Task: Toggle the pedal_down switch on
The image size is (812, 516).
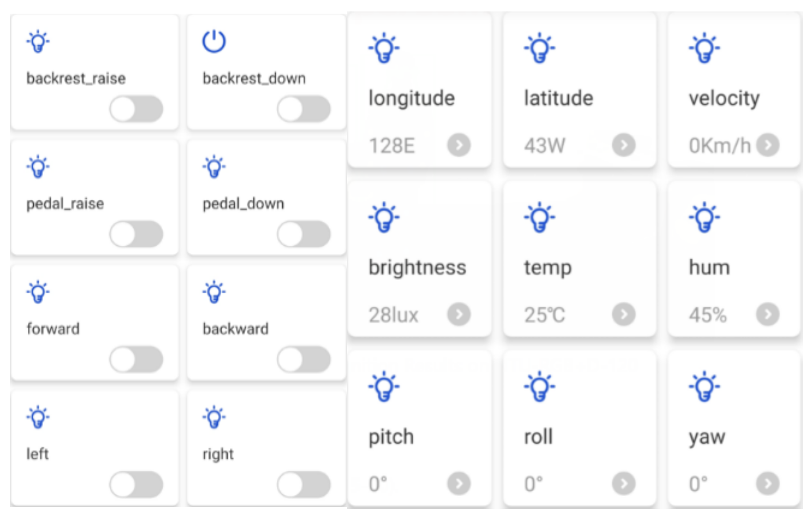Action: click(x=304, y=234)
